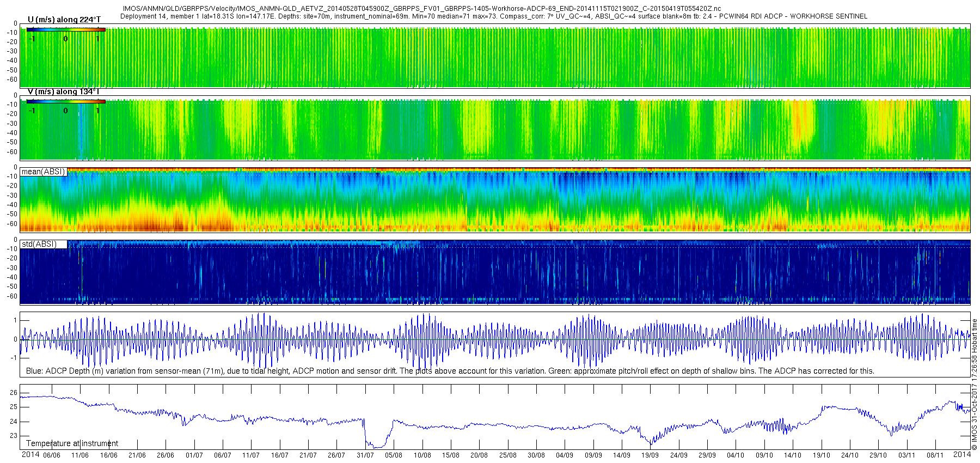Click the 'V (m/s) along 134°T' panel title
980x463 pixels.
pyautogui.click(x=63, y=92)
